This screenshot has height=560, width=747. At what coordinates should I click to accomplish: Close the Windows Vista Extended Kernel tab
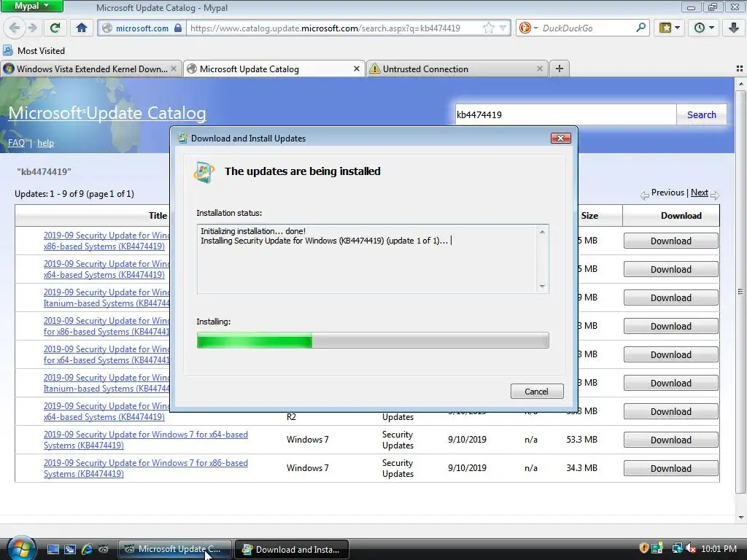click(x=174, y=69)
